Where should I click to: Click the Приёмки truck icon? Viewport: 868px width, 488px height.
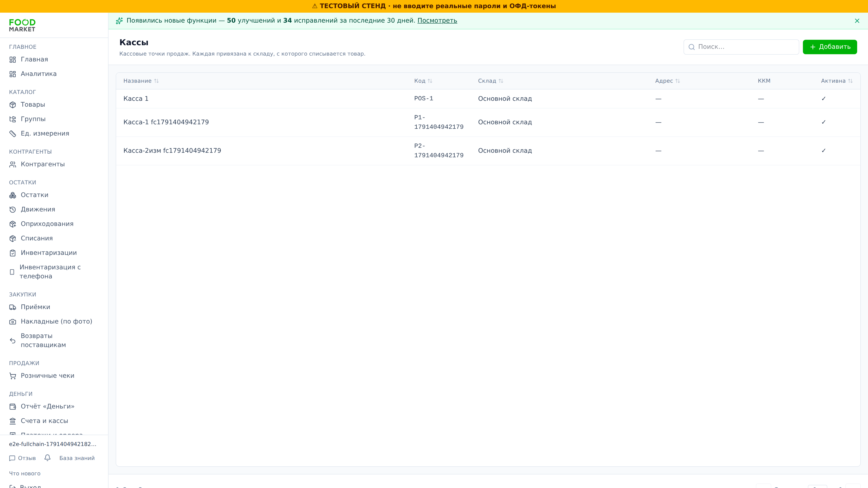click(x=13, y=307)
